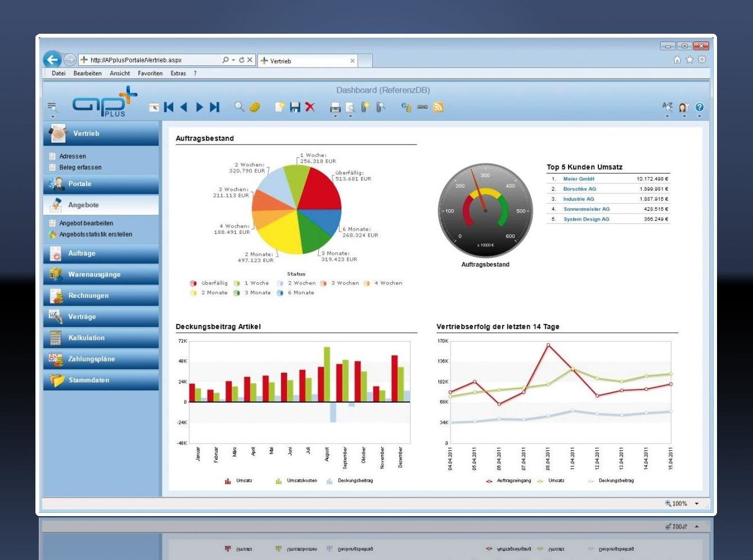Click the A-Z sort icon
This screenshot has height=560, width=753.
(x=667, y=107)
